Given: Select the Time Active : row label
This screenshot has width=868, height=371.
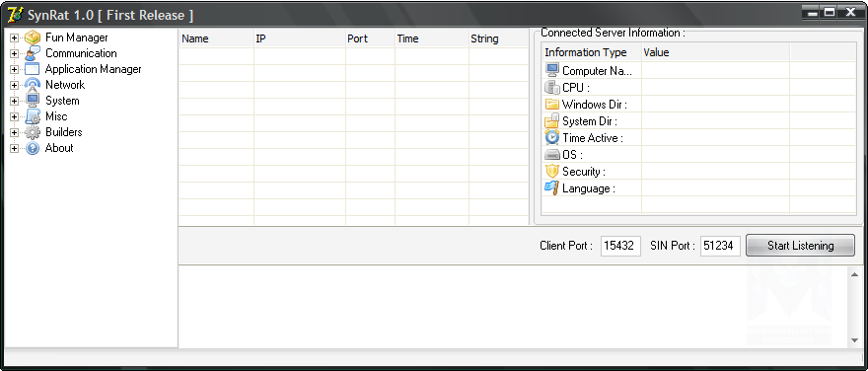Looking at the screenshot, I should tap(593, 138).
